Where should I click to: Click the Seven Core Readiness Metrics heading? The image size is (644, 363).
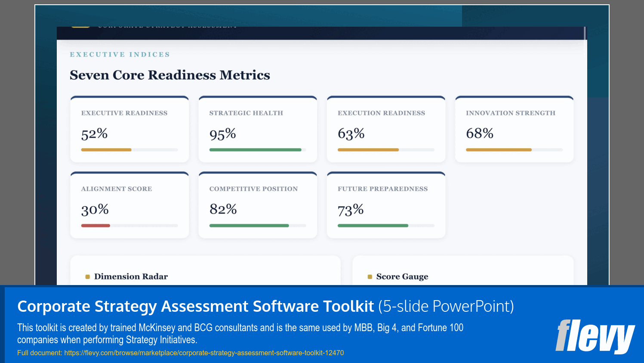click(170, 75)
